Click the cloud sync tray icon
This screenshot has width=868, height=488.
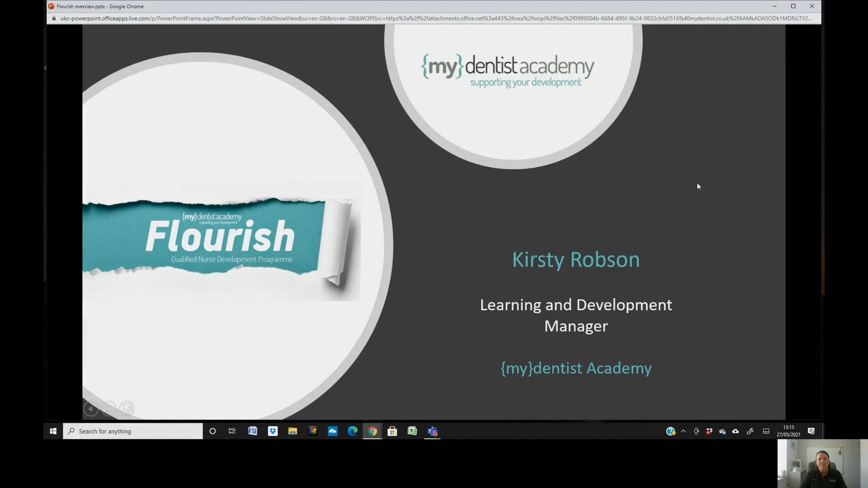(x=722, y=431)
